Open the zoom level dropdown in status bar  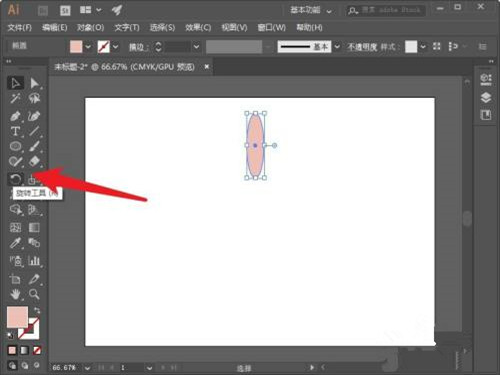87,368
